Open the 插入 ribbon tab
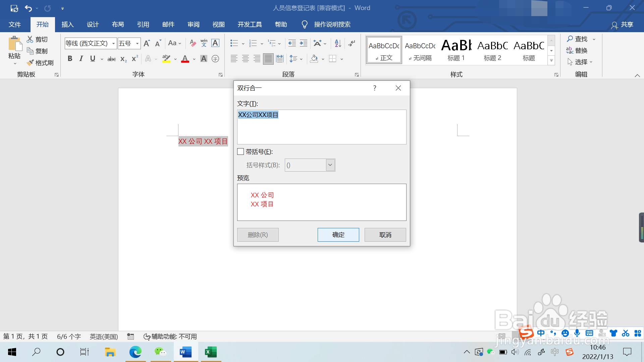Screen dimensions: 644x362 coord(67,24)
